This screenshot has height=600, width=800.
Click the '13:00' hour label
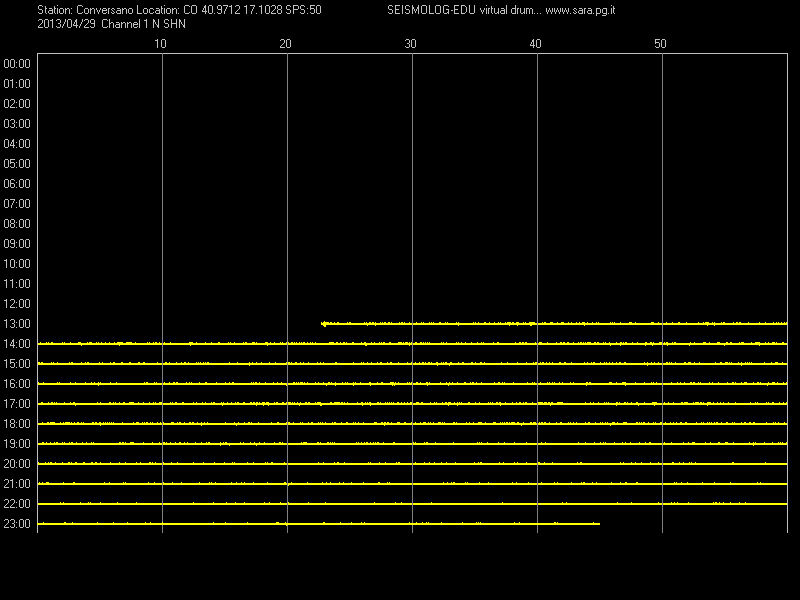point(17,324)
